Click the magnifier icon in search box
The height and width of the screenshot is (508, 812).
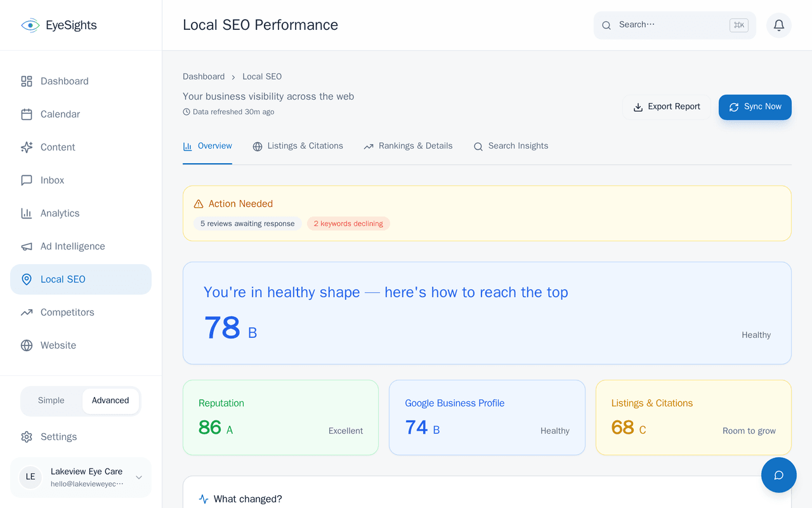click(x=606, y=25)
